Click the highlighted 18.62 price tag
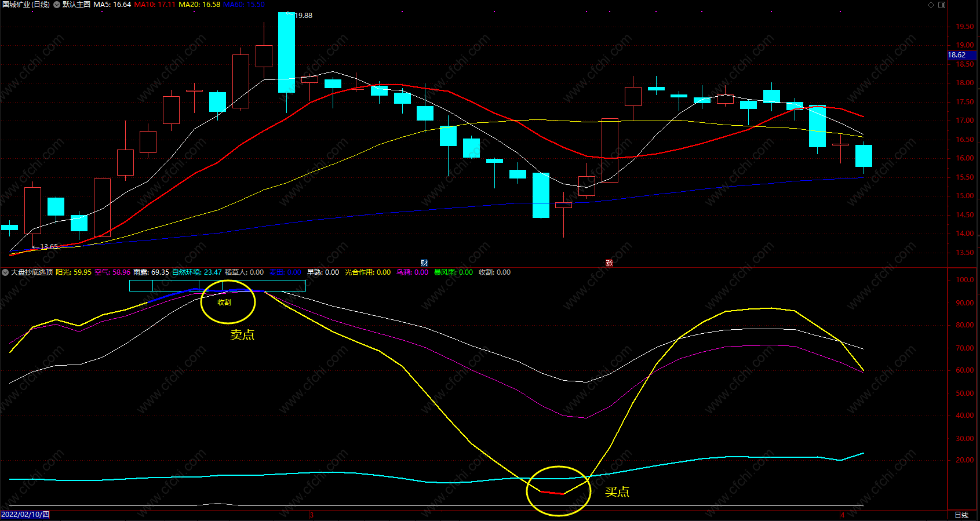The width and height of the screenshot is (980, 521). tap(961, 55)
